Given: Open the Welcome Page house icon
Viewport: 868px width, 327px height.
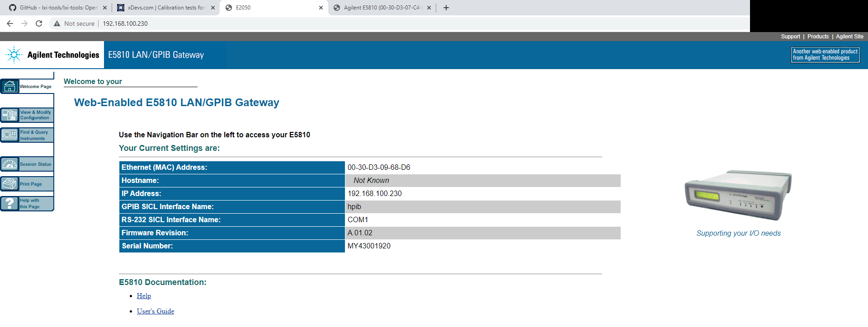Looking at the screenshot, I should [9, 86].
